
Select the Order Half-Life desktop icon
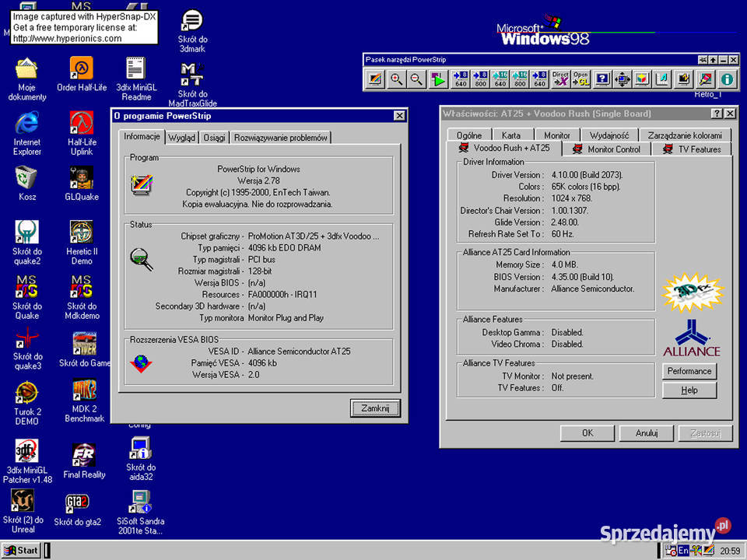pos(82,75)
